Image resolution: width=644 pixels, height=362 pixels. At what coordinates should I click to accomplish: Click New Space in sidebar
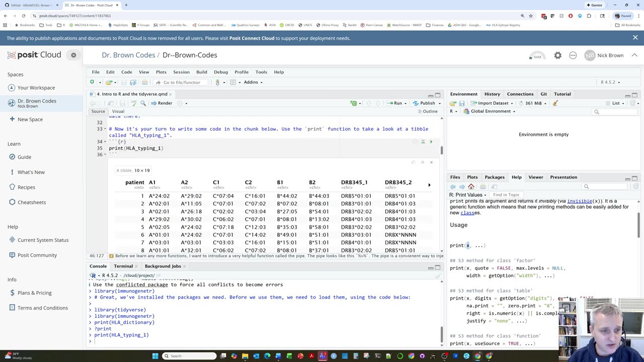click(x=30, y=119)
